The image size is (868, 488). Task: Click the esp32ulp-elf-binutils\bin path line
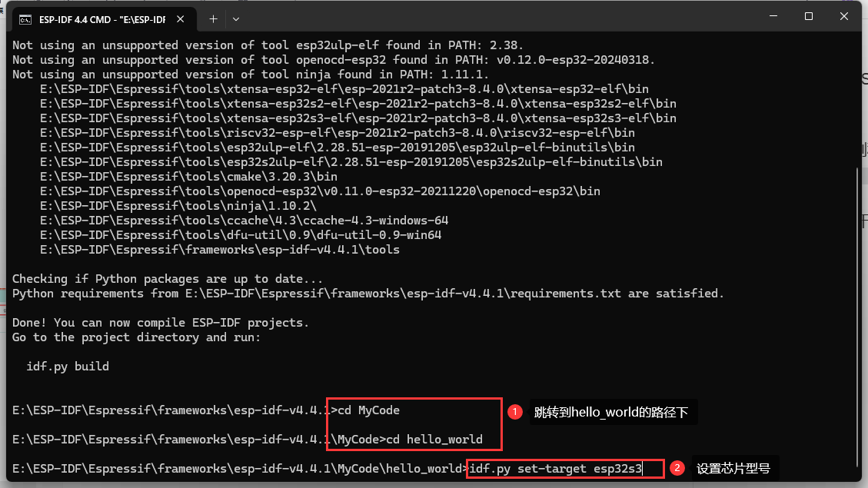coord(338,148)
